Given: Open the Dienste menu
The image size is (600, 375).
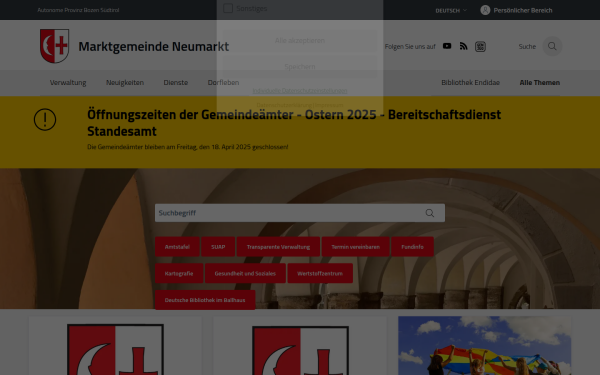Looking at the screenshot, I should (176, 82).
